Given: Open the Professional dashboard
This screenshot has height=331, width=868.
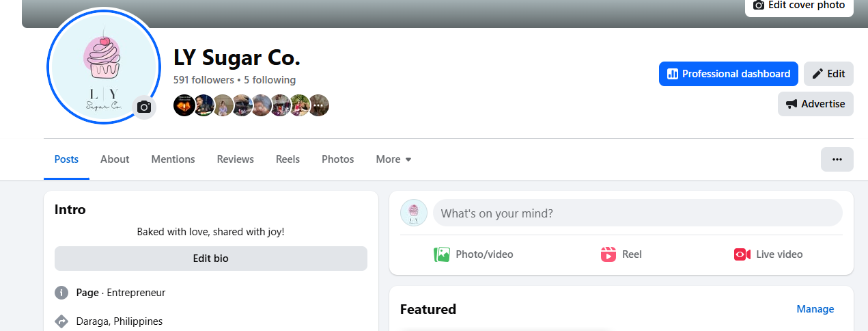Looking at the screenshot, I should click(x=728, y=74).
